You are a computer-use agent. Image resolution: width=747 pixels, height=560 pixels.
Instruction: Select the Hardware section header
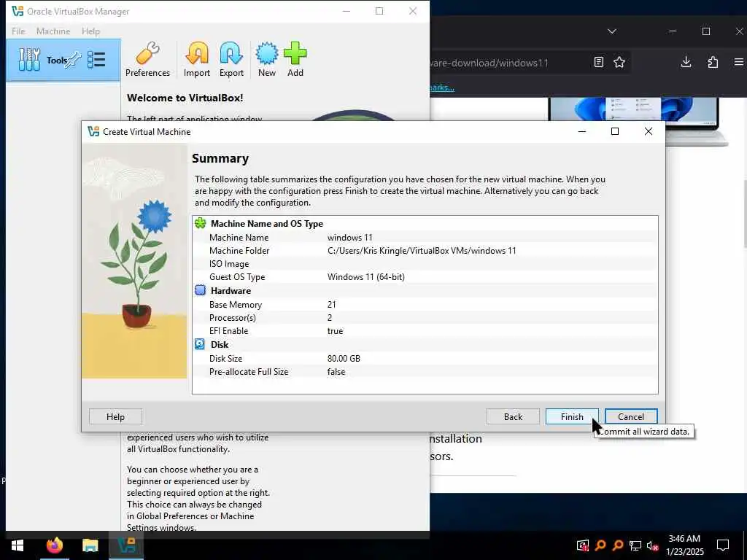[x=231, y=290]
